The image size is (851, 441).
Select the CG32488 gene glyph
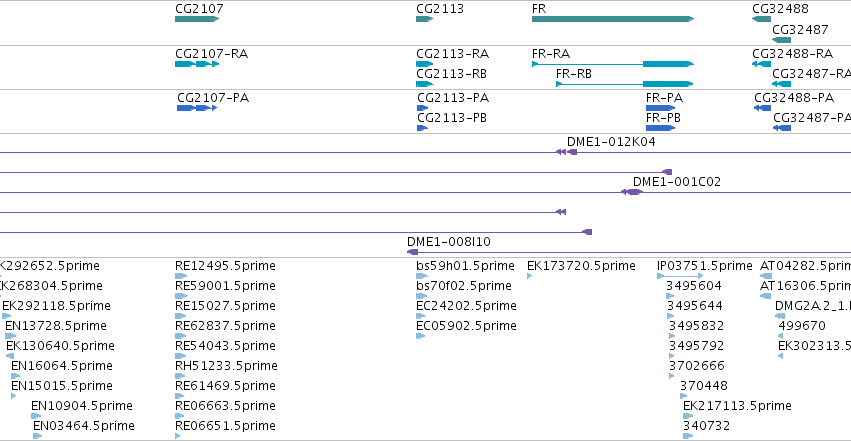(761, 19)
